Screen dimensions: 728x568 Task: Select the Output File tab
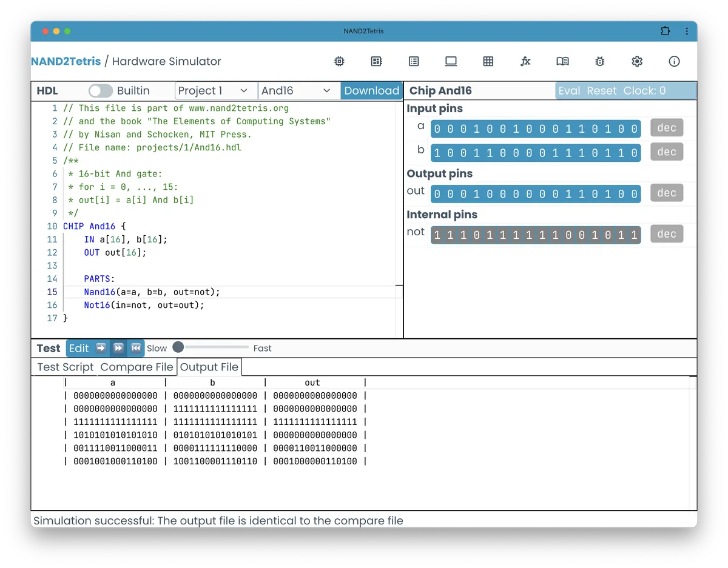pos(209,367)
